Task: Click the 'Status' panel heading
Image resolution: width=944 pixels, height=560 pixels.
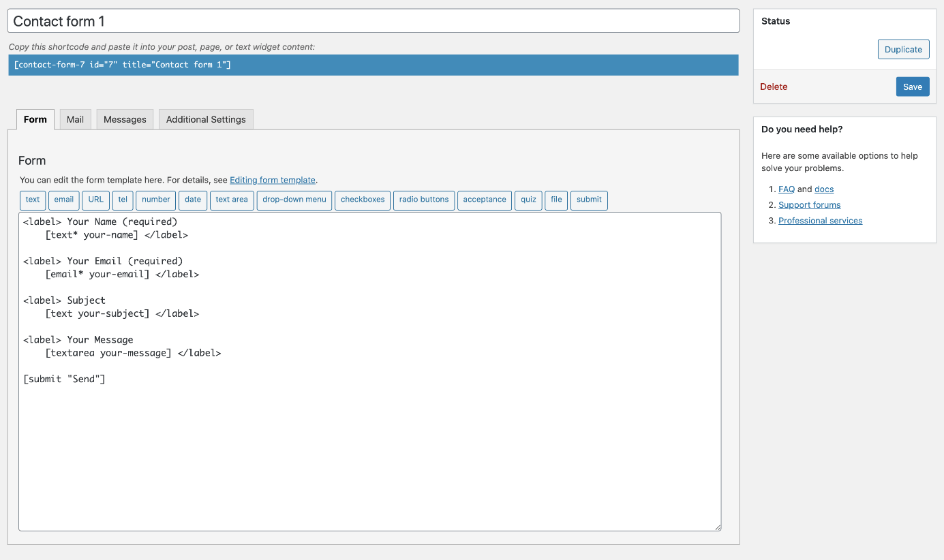Action: tap(776, 21)
